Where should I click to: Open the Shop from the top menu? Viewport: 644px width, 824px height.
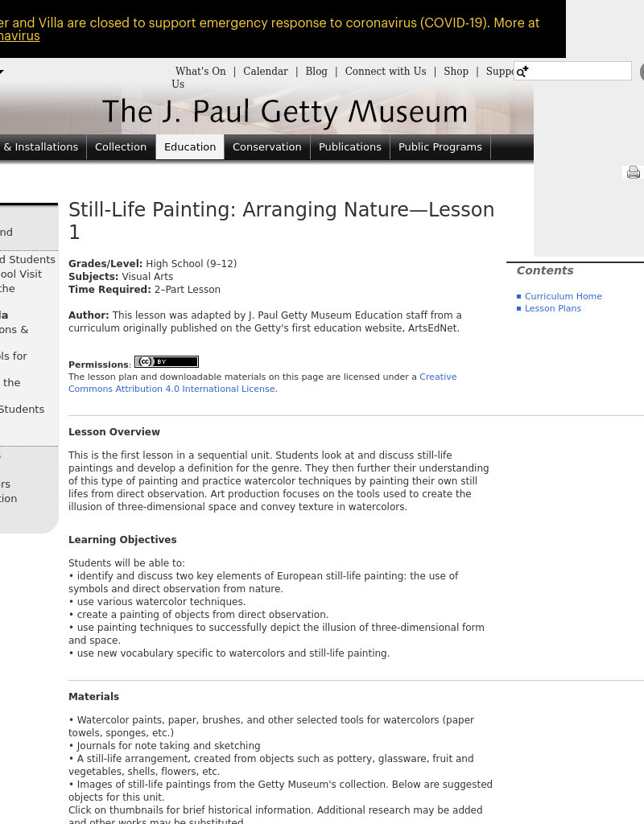(456, 71)
